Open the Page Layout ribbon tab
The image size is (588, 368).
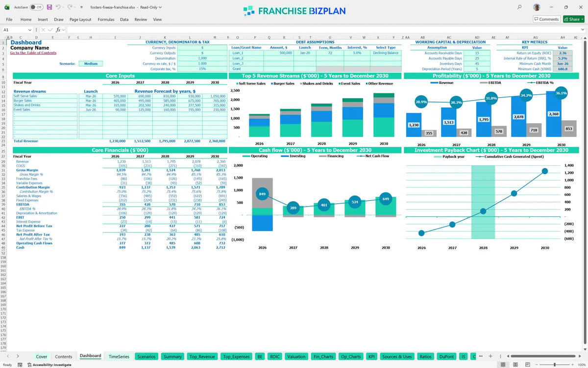(80, 19)
